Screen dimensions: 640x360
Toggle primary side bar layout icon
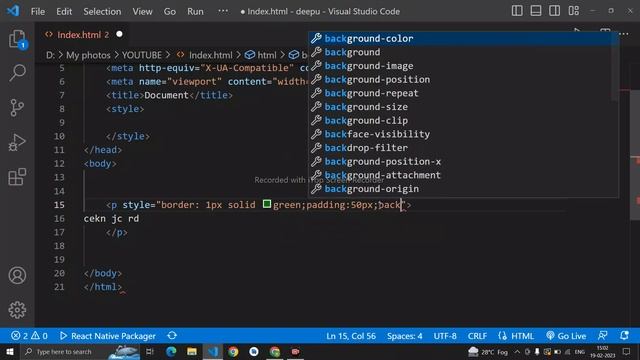click(x=517, y=11)
